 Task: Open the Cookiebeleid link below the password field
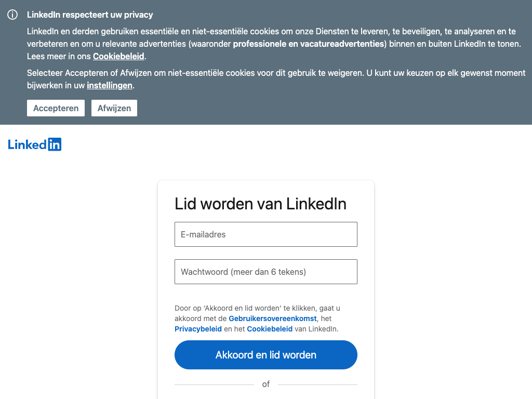270,329
